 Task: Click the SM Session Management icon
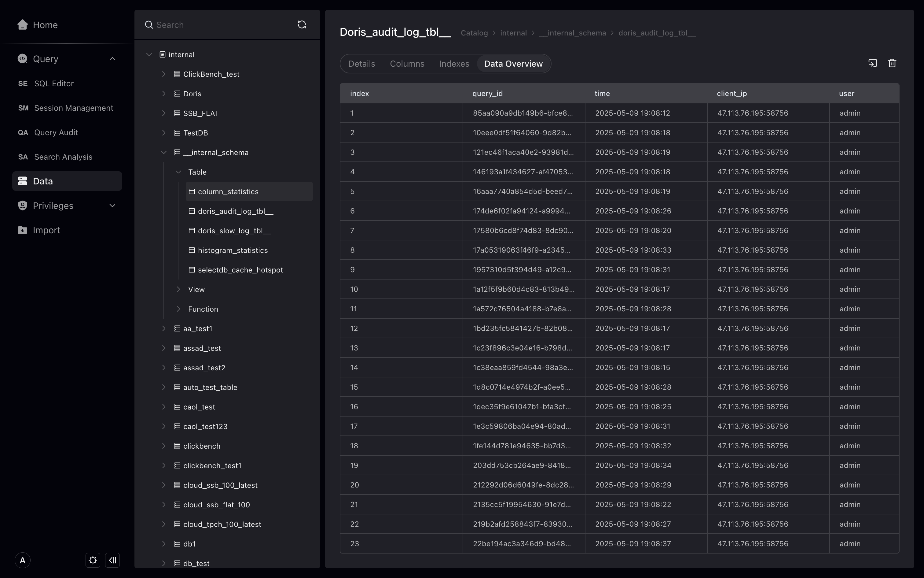coord(23,108)
